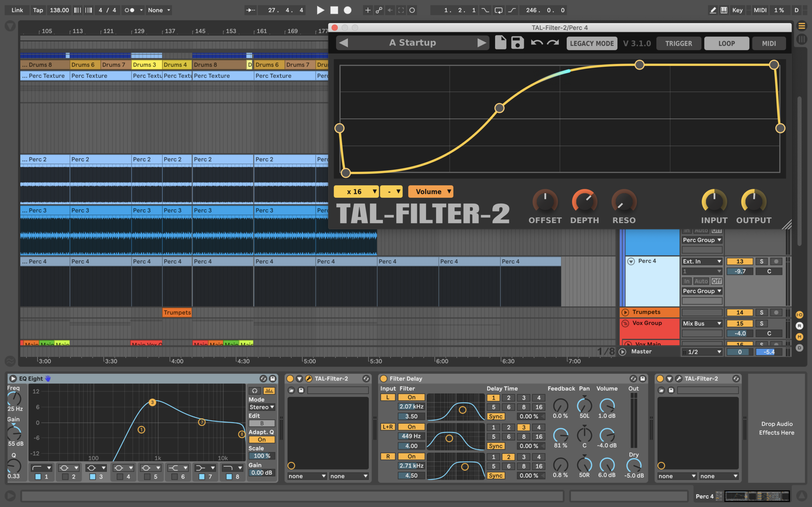812x507 pixels.
Task: Disable EQ Eight band 3 checkbox
Action: tap(93, 477)
